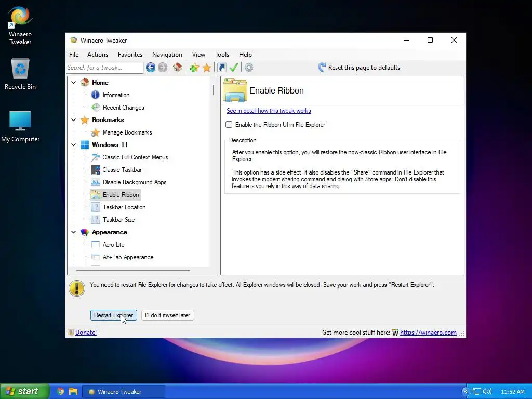
Task: Click the Appearance palette icon in tree
Action: click(x=85, y=232)
